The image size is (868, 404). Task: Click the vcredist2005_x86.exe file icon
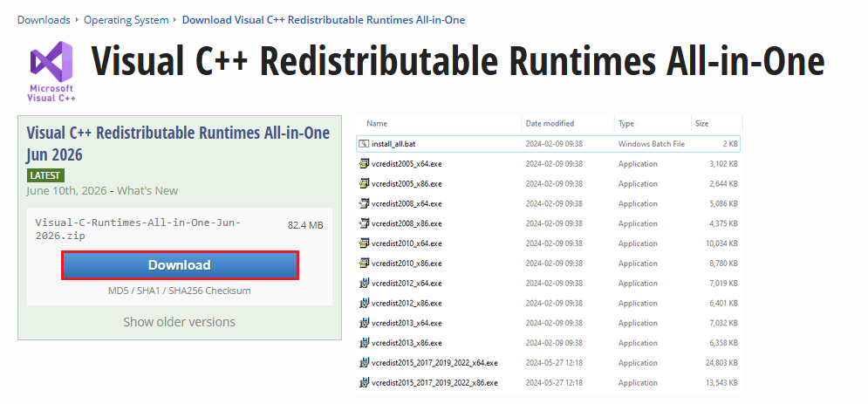click(364, 184)
